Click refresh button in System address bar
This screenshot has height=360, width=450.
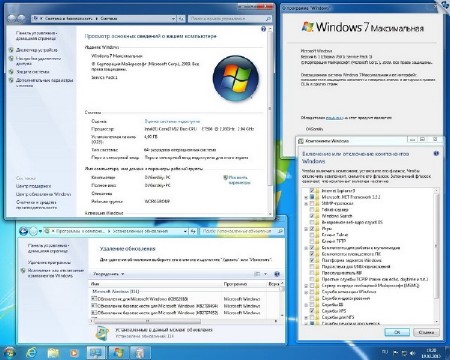pyautogui.click(x=182, y=19)
